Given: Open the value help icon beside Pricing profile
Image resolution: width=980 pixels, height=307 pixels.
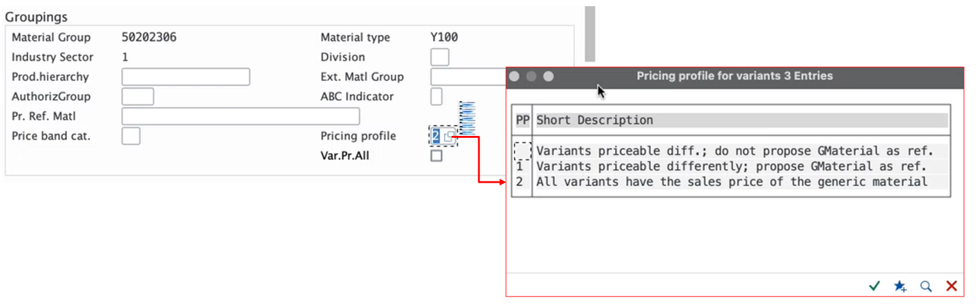Looking at the screenshot, I should (x=449, y=137).
